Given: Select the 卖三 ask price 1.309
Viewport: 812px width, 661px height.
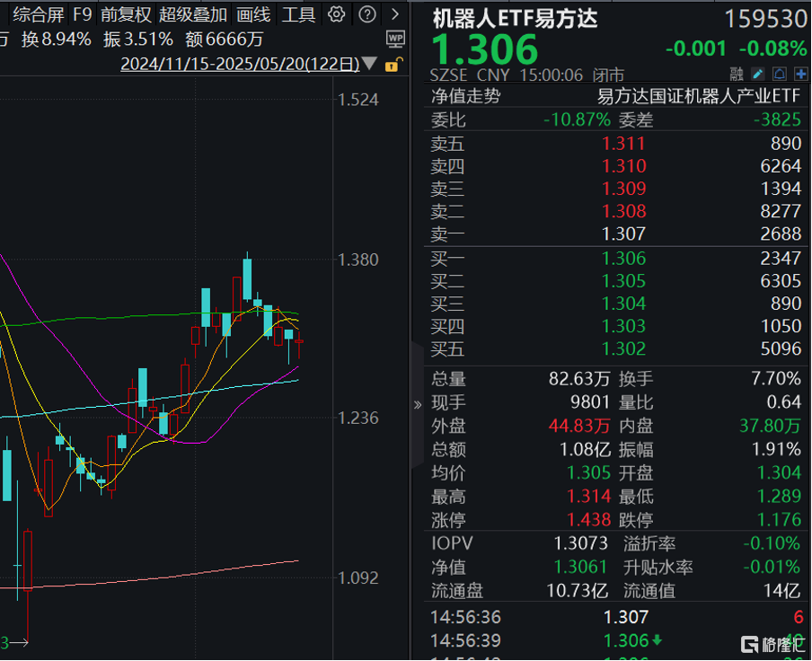Looking at the screenshot, I should coord(623,189).
